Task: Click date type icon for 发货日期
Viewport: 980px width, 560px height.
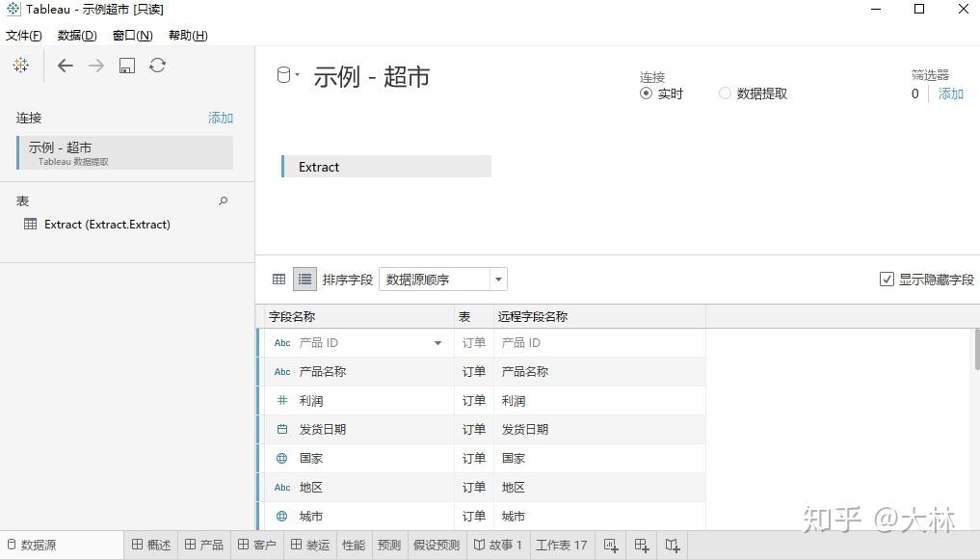Action: pos(282,429)
